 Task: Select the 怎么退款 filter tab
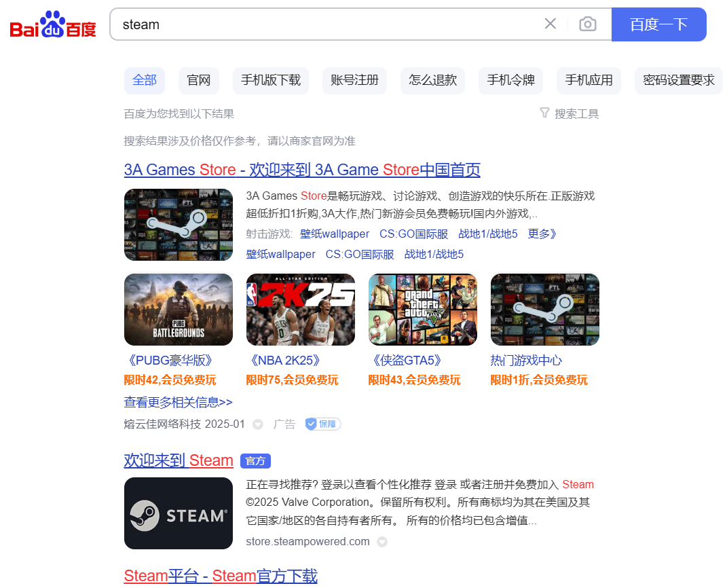(432, 80)
